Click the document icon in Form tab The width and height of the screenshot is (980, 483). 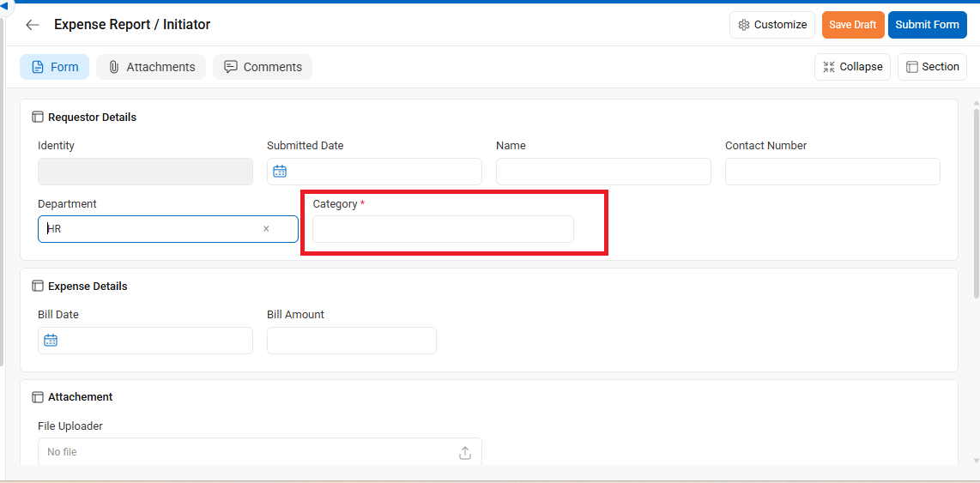point(38,67)
